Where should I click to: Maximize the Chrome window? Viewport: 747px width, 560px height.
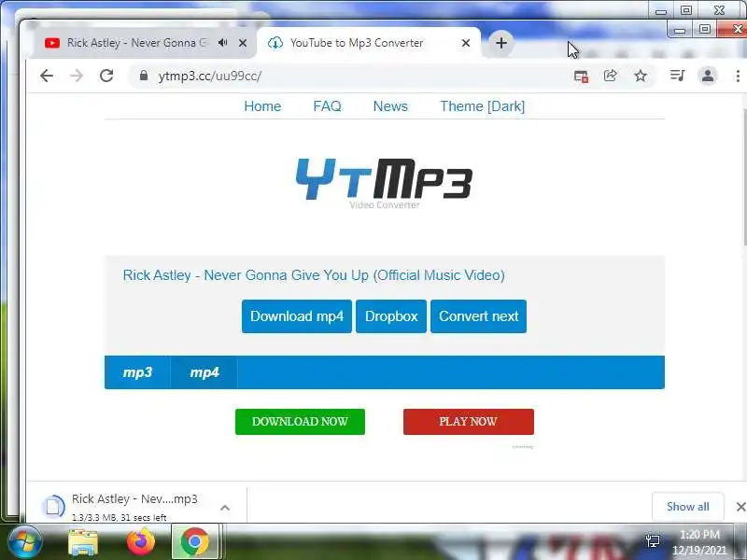pos(705,29)
